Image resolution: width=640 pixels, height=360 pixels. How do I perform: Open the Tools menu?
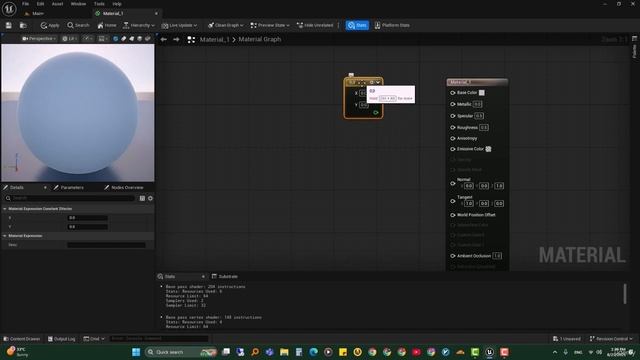99,4
